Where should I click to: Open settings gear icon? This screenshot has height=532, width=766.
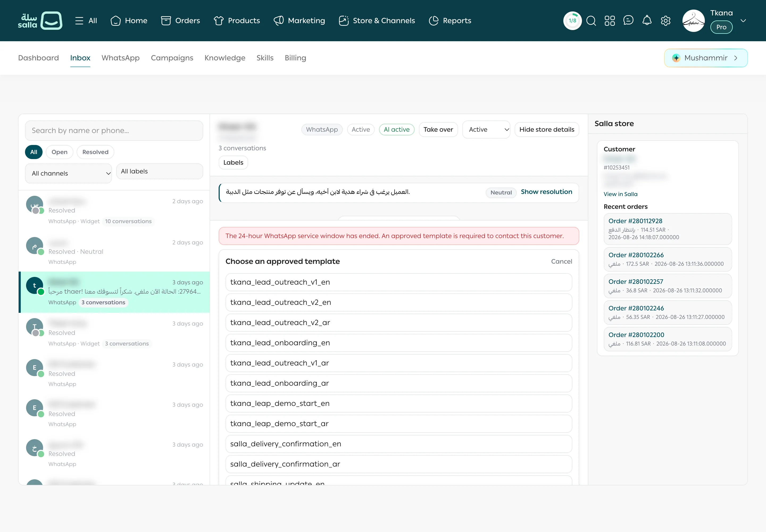[x=666, y=21]
